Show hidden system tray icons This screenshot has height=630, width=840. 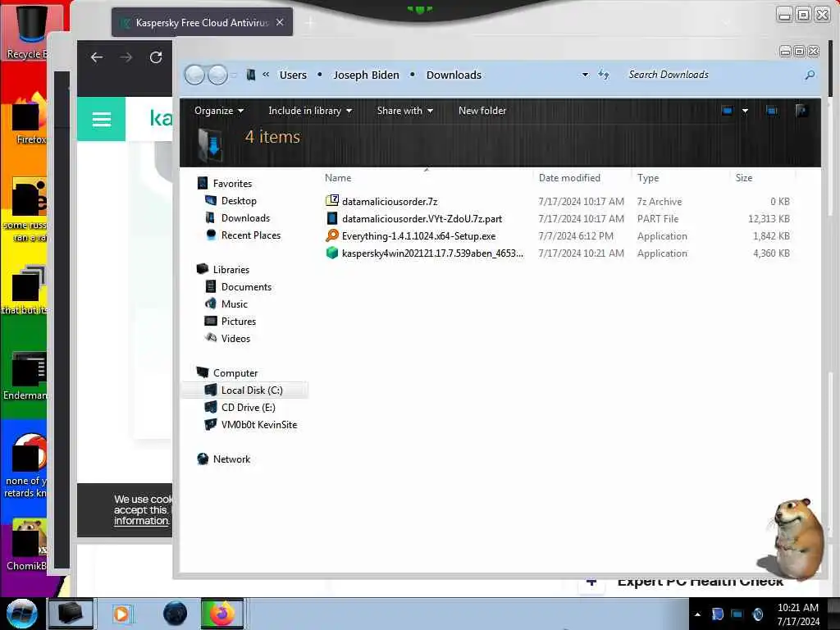pyautogui.click(x=697, y=614)
